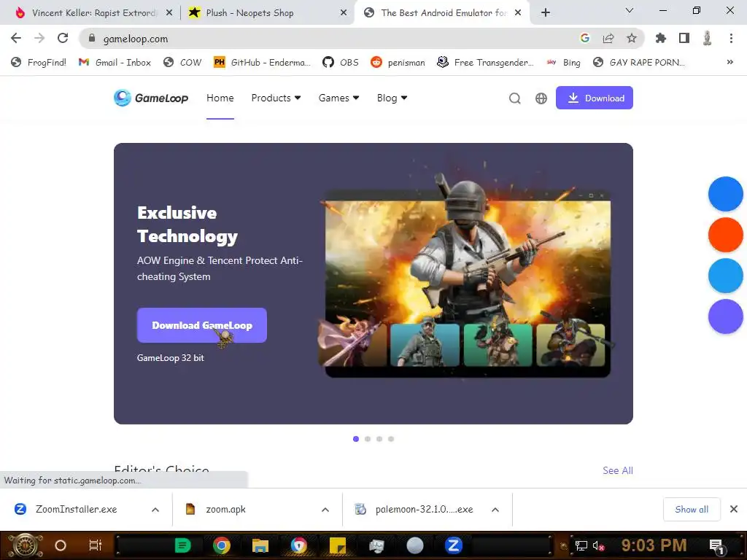Viewport: 747px width, 560px height.
Task: Click the GameLoop logo
Action: click(151, 98)
